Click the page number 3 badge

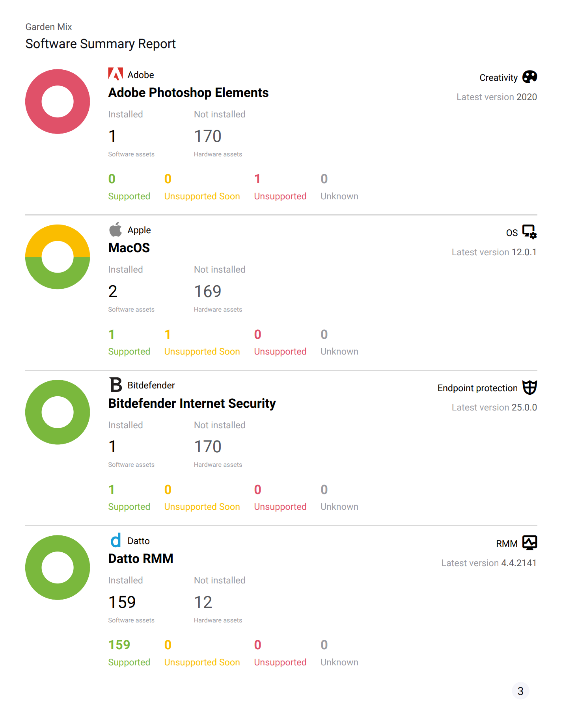coord(520,691)
